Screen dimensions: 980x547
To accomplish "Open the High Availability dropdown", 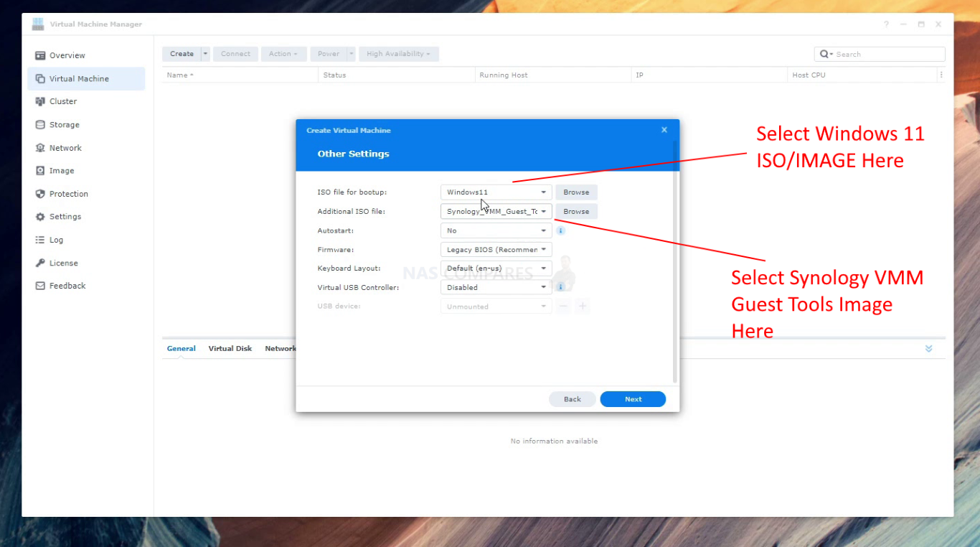I will pyautogui.click(x=399, y=54).
